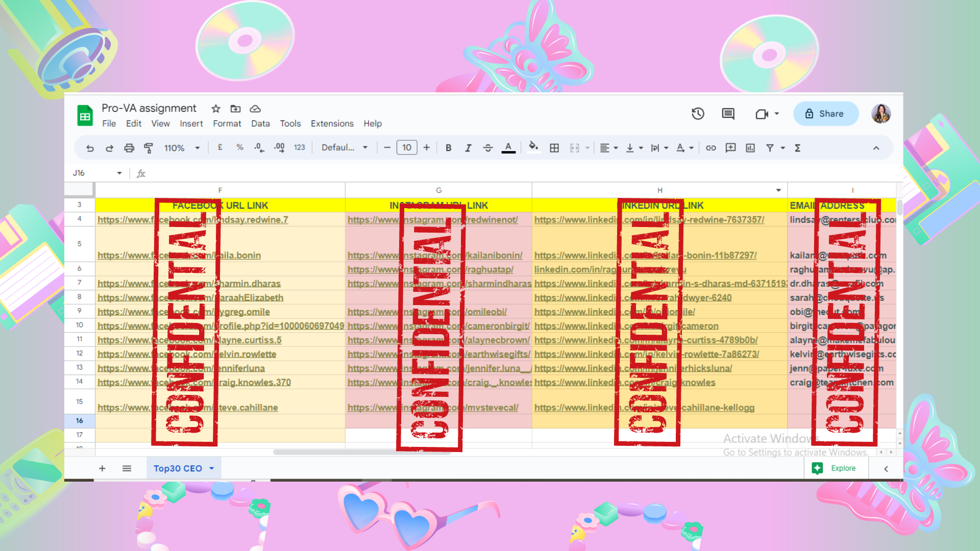Open the borders tool

click(554, 148)
